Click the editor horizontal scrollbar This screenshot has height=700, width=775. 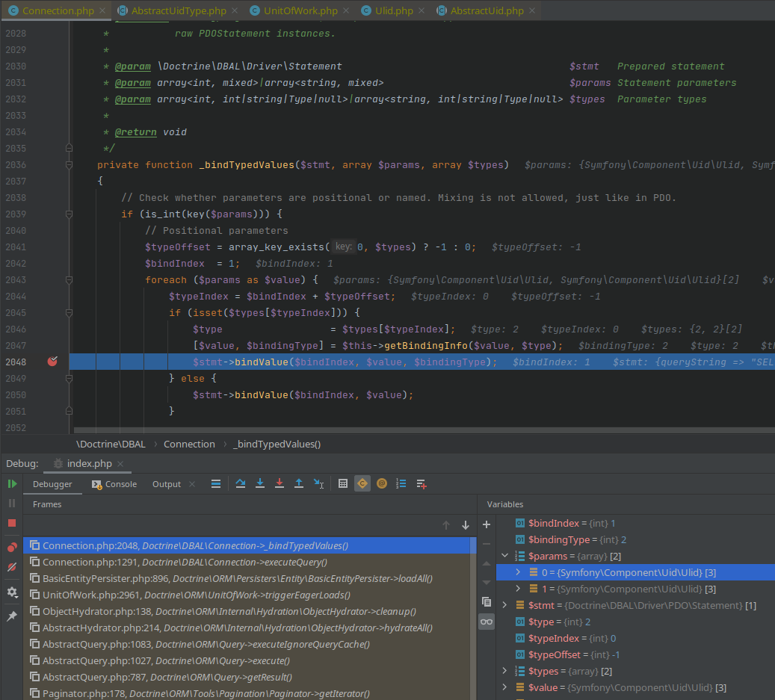[x=424, y=430]
